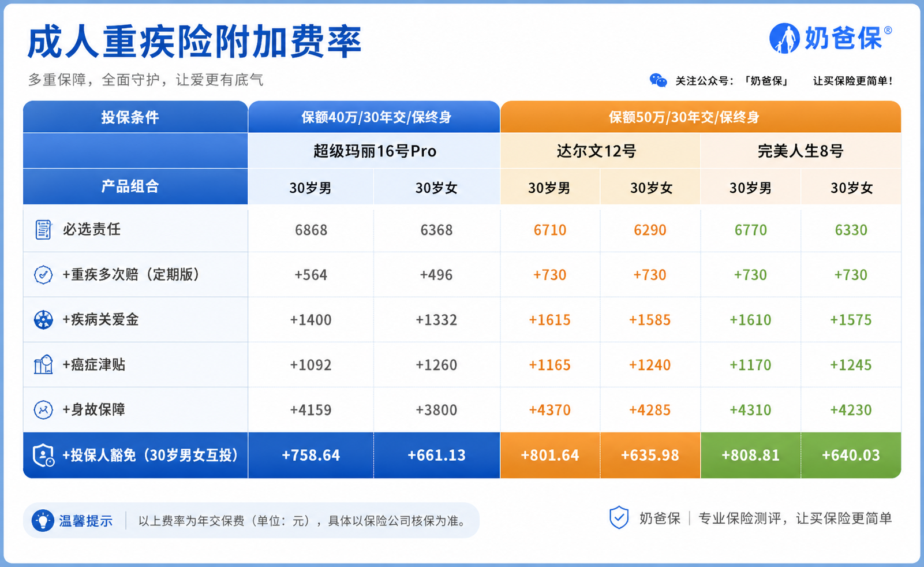This screenshot has width=924, height=567.
Task: Select the 完美人生8号 product header
Action: (x=801, y=151)
